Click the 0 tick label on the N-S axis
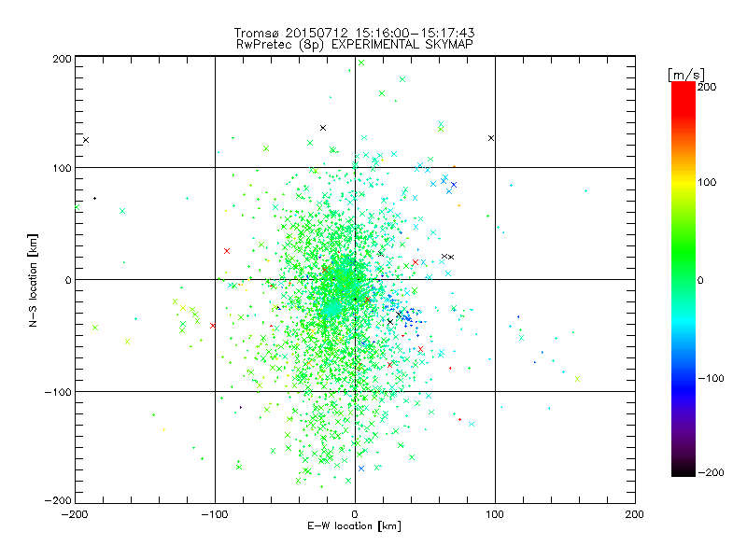 68,280
